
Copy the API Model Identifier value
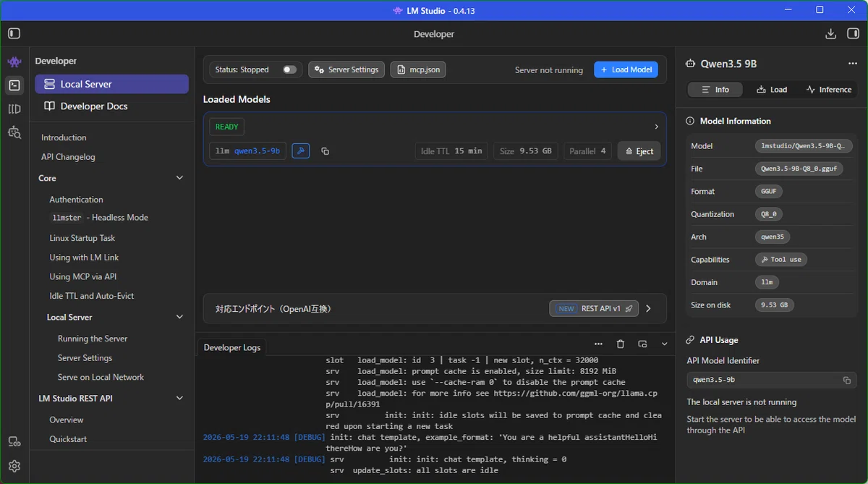(x=847, y=380)
